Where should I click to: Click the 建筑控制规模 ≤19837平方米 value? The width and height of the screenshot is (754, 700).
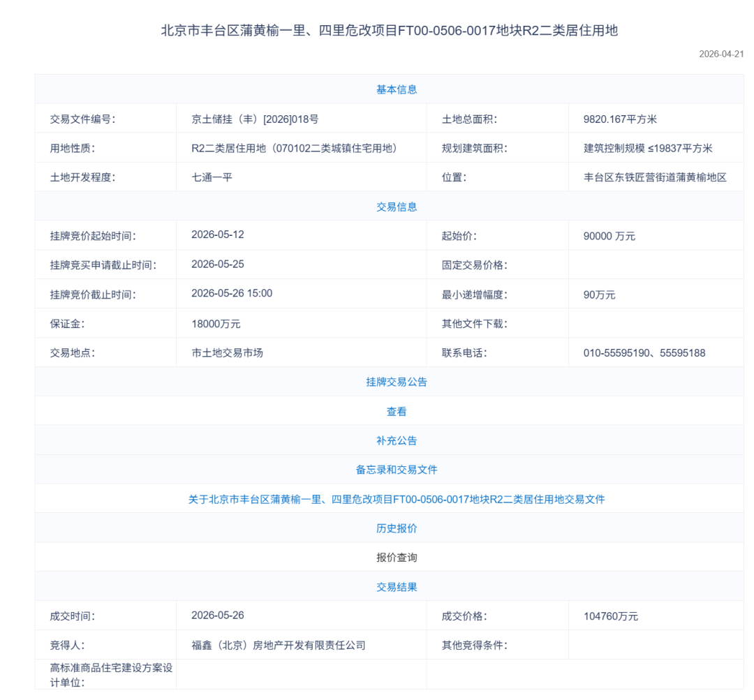pyautogui.click(x=648, y=148)
